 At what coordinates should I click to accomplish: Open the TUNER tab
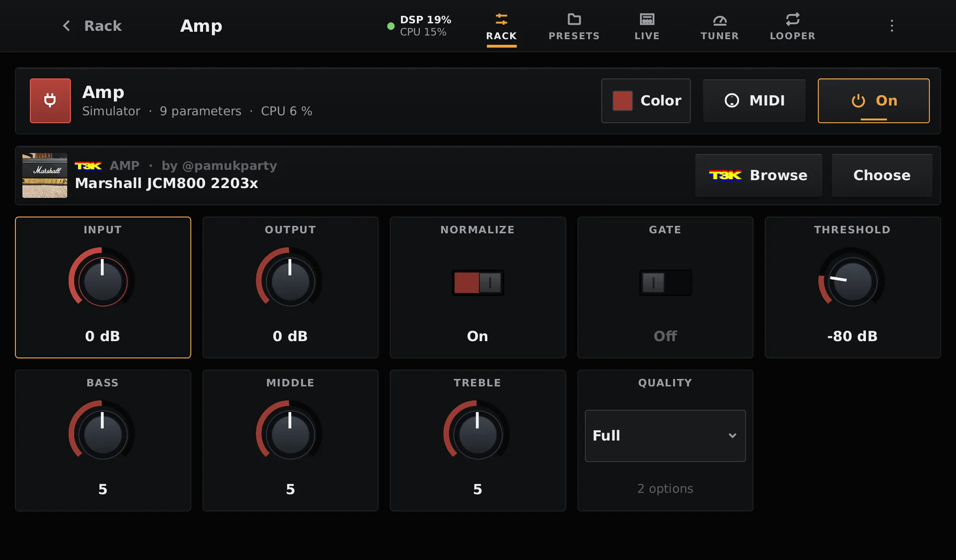(x=720, y=27)
